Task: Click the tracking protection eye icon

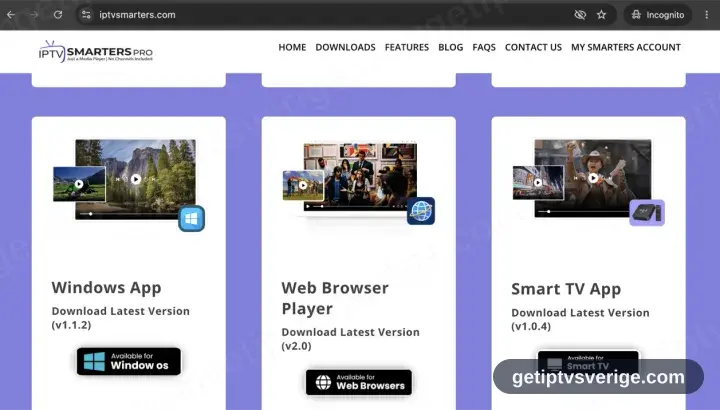Action: 580,15
